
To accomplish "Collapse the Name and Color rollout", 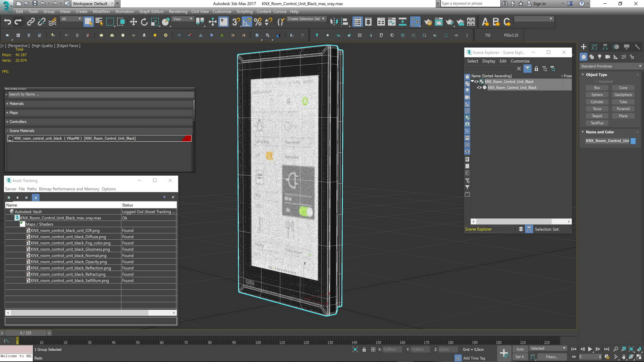I will (x=600, y=132).
